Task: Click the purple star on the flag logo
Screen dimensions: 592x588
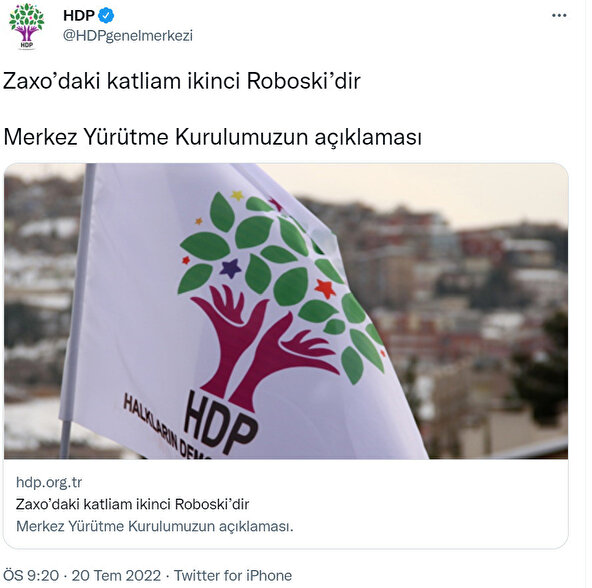Action: pyautogui.click(x=230, y=268)
